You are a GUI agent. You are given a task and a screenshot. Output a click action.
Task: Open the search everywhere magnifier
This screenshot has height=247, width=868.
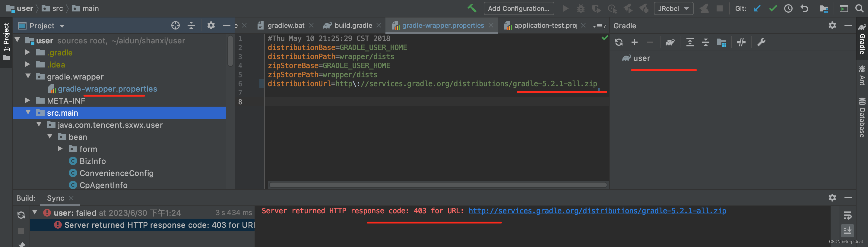(860, 8)
